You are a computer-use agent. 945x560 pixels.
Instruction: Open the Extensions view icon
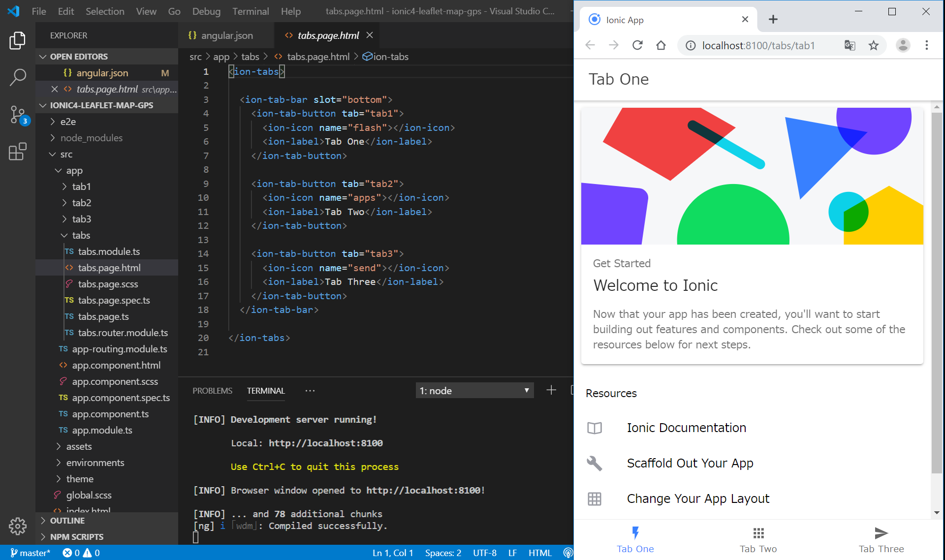click(x=18, y=152)
